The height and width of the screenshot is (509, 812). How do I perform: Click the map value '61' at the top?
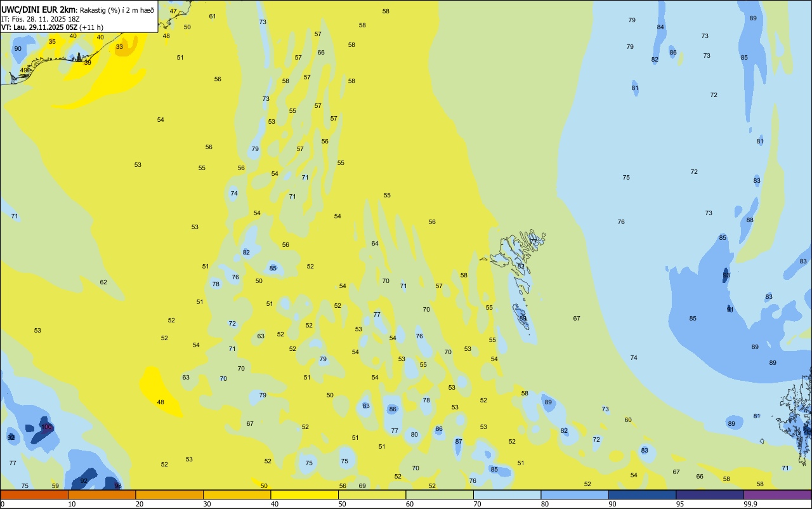(213, 17)
